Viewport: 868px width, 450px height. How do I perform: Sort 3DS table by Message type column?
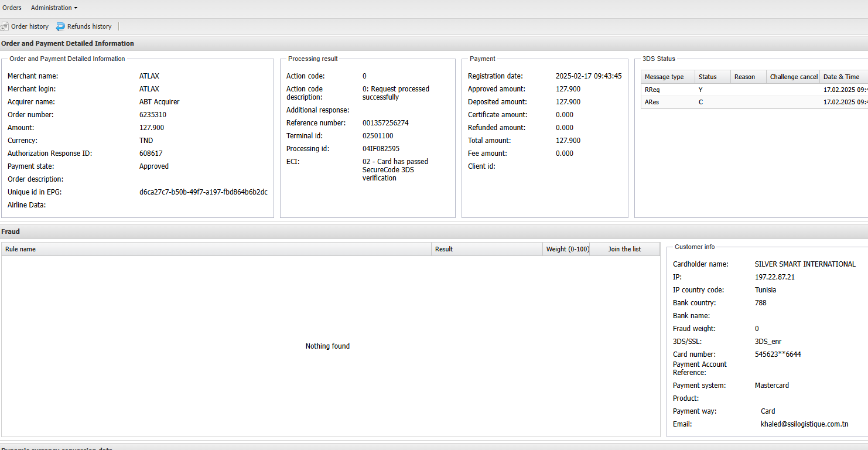[667, 77]
